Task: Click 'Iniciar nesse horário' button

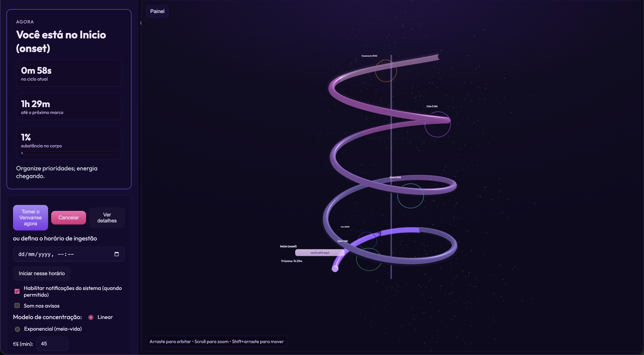Action: tap(42, 273)
